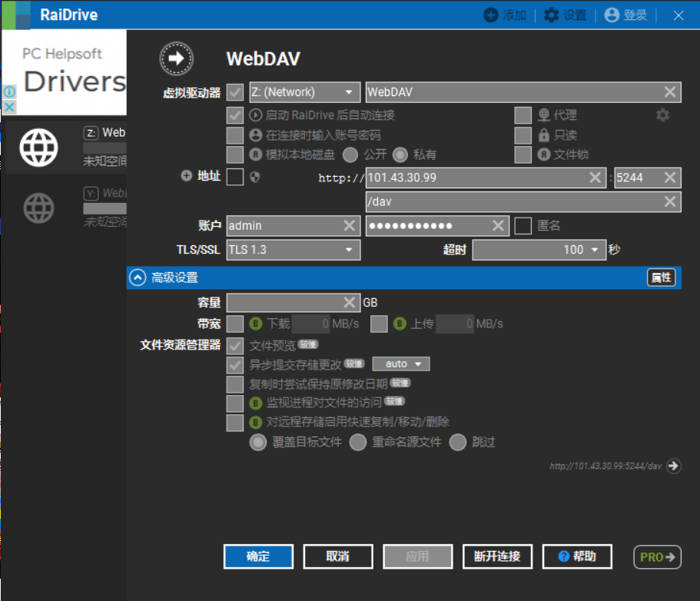The width and height of the screenshot is (700, 601).
Task: Open the TLS 1.3 dropdown
Action: point(294,250)
